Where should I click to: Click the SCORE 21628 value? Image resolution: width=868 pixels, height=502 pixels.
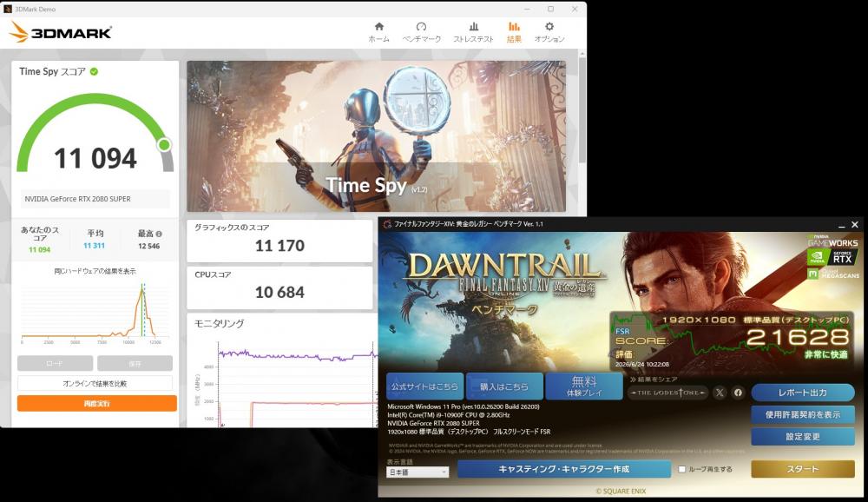point(798,337)
